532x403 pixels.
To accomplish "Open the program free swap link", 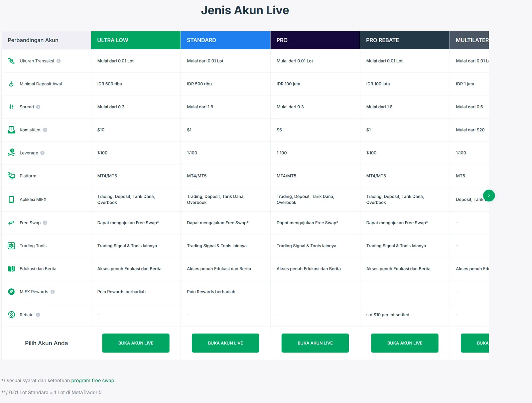I will click(93, 380).
